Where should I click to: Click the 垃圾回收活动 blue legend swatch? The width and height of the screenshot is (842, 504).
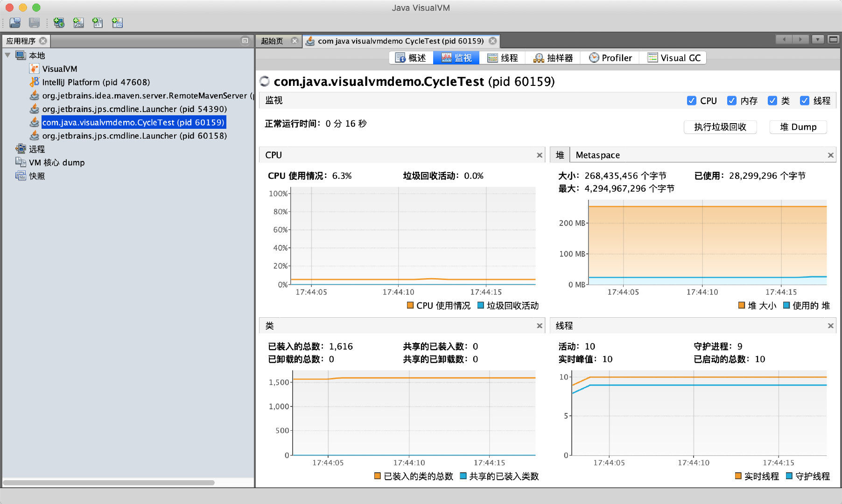click(x=481, y=305)
